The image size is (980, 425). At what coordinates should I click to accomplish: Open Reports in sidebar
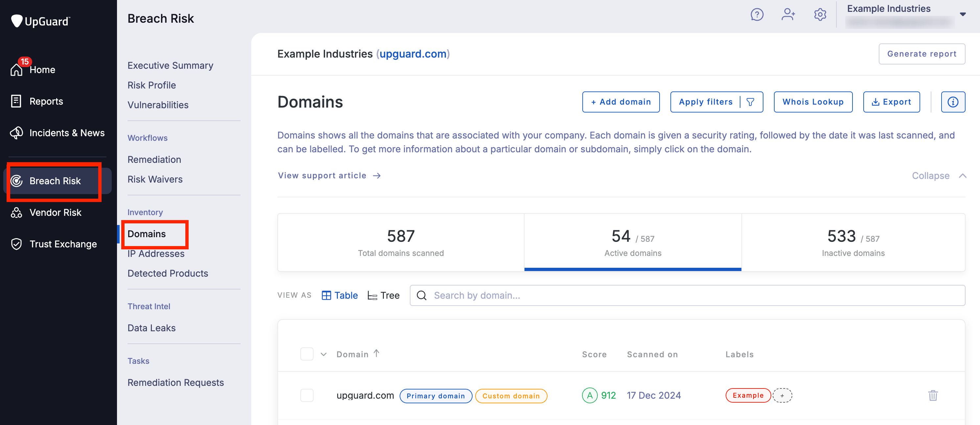pos(46,101)
